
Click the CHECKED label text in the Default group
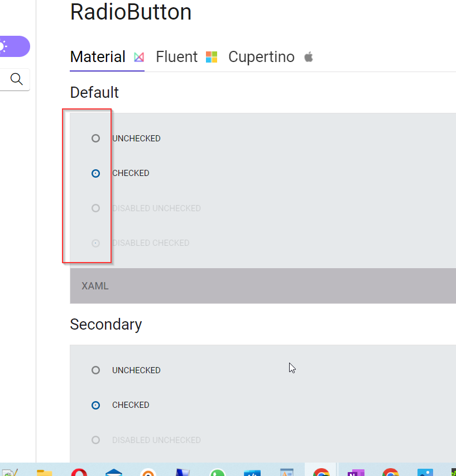(x=131, y=173)
